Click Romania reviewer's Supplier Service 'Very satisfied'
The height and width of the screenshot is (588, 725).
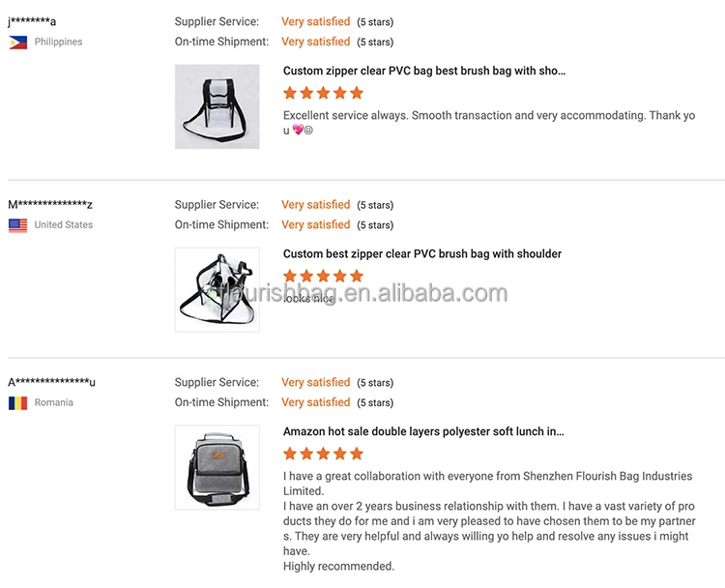(315, 382)
